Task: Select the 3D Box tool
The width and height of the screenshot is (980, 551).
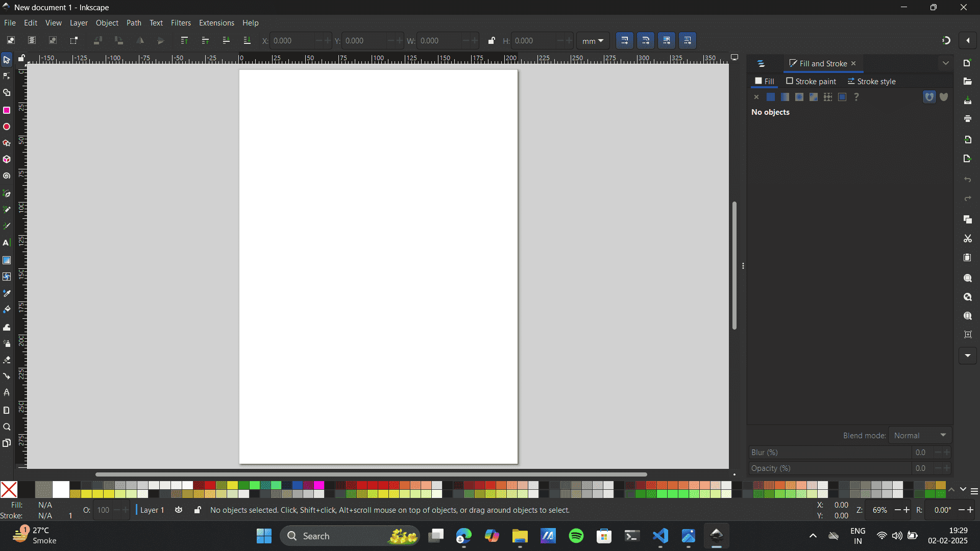Action: (x=7, y=160)
